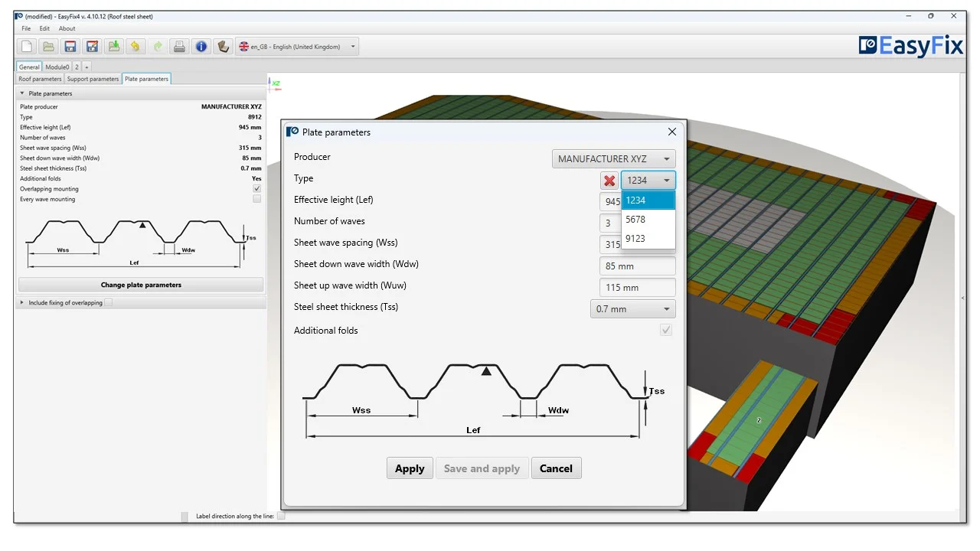This screenshot has height=551, width=980.
Task: Create a new project file
Action: [x=27, y=47]
